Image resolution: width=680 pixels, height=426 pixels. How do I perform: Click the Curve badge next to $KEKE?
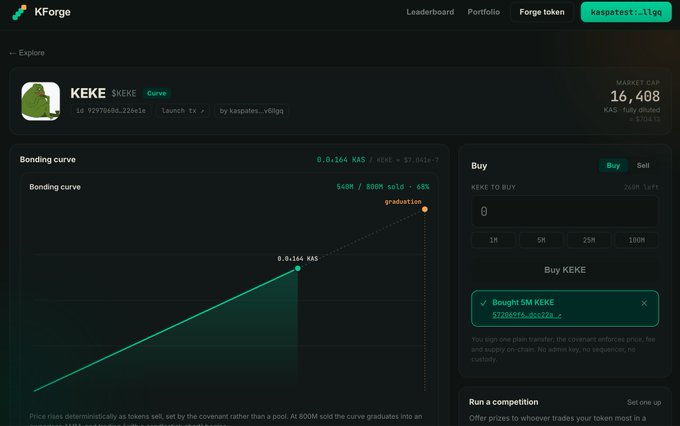click(x=157, y=93)
